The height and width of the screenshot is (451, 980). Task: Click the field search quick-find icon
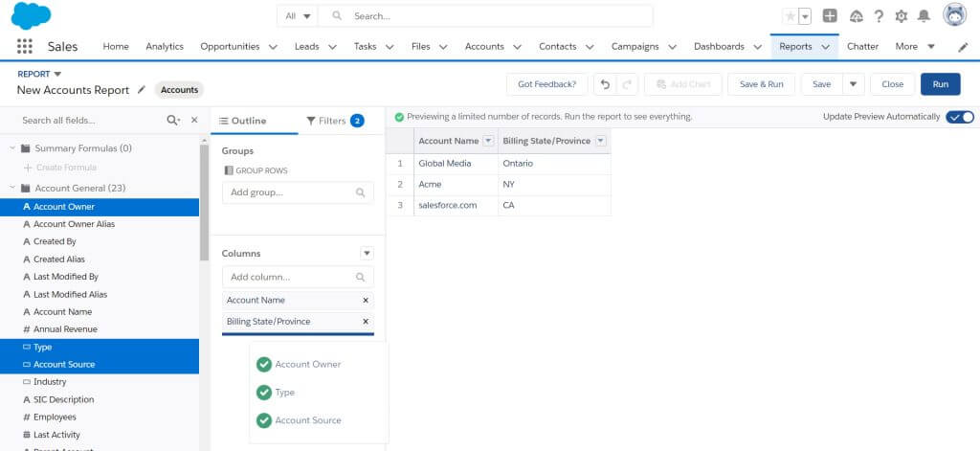point(173,120)
